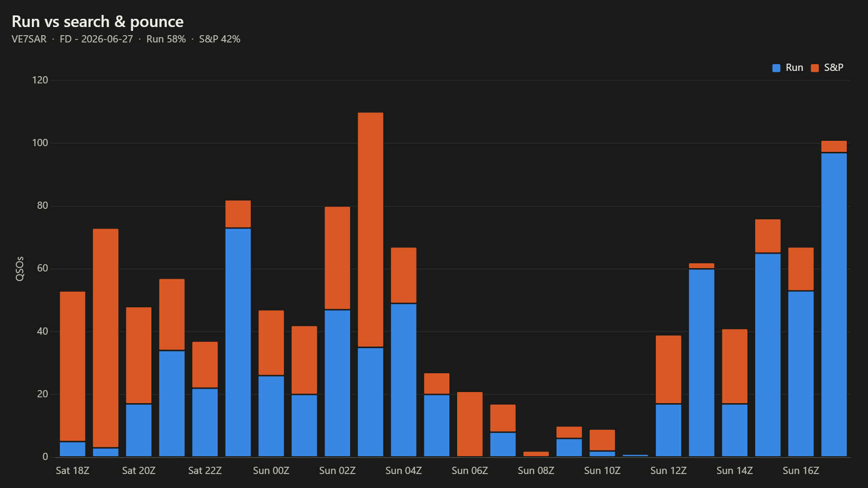Click the Sat 20Z axis label
The image size is (868, 488).
(139, 471)
